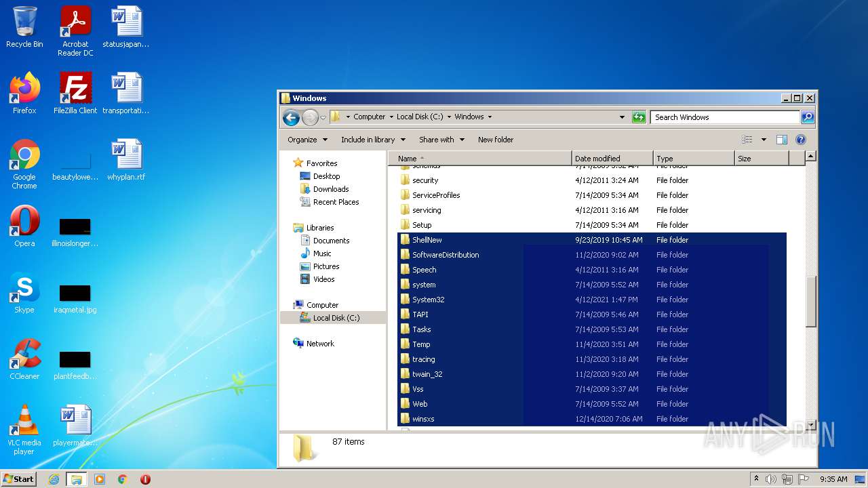Select the security folder

pos(591,180)
